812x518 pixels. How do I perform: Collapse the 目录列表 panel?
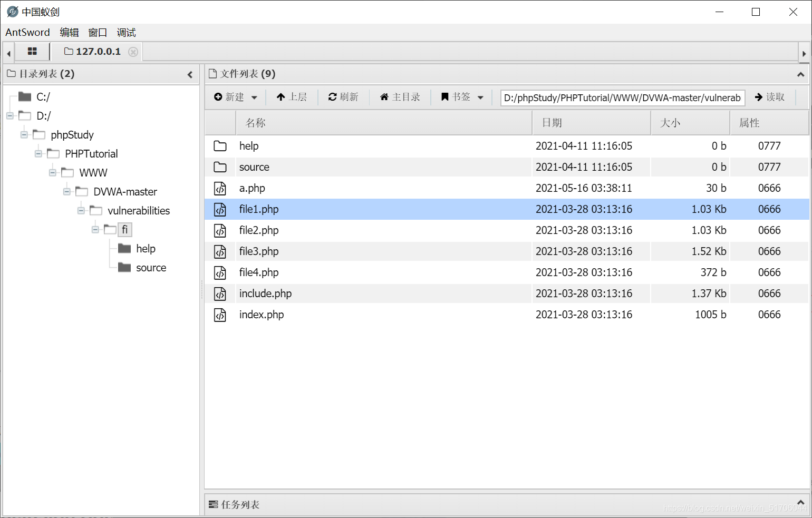tap(190, 74)
